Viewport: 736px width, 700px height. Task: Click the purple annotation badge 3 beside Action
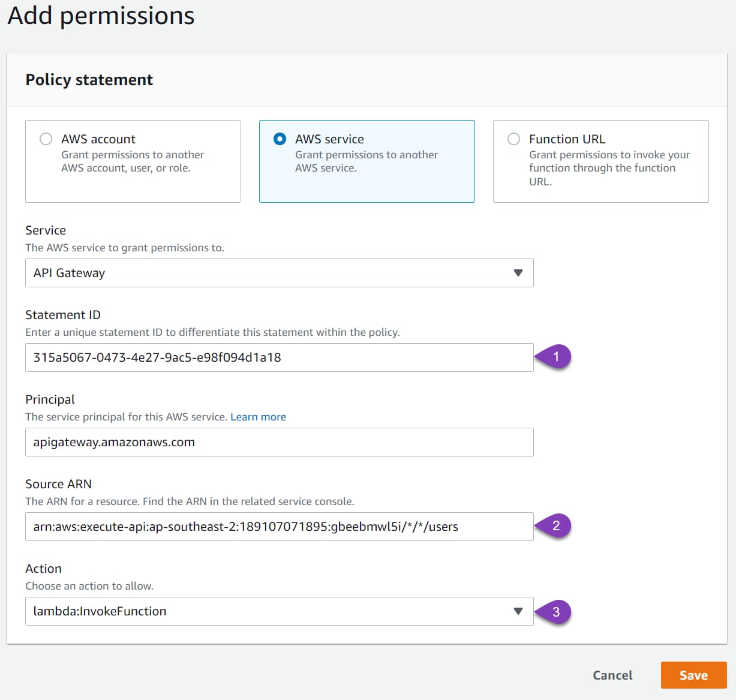tap(556, 612)
